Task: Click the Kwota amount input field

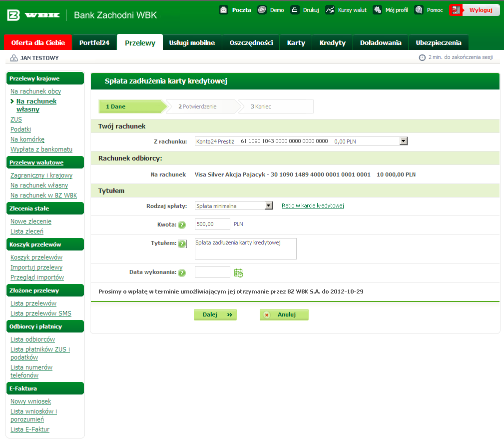Action: pos(212,224)
